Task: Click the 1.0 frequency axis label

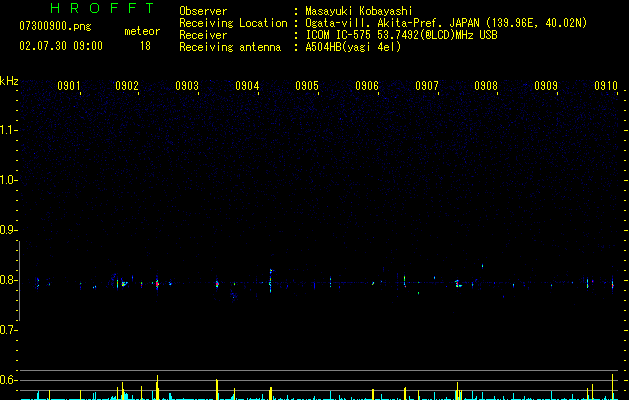Action: pyautogui.click(x=7, y=180)
